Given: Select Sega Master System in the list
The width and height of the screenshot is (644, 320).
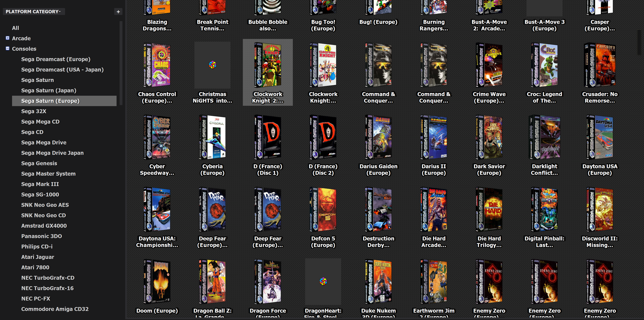Looking at the screenshot, I should pos(48,174).
